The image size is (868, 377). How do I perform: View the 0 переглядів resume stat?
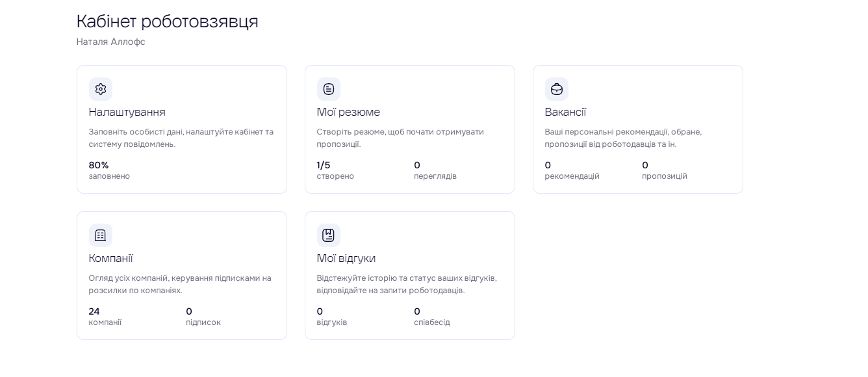435,170
